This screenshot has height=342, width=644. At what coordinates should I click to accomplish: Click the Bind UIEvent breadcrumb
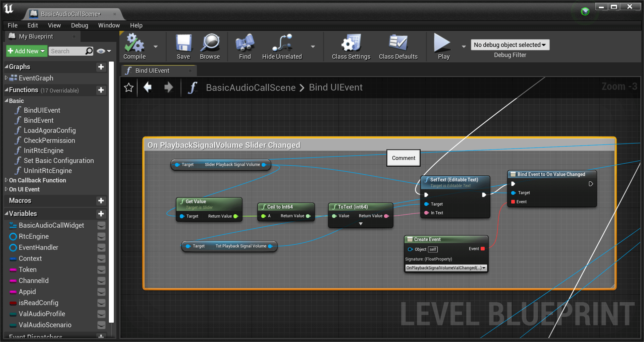[x=335, y=88]
